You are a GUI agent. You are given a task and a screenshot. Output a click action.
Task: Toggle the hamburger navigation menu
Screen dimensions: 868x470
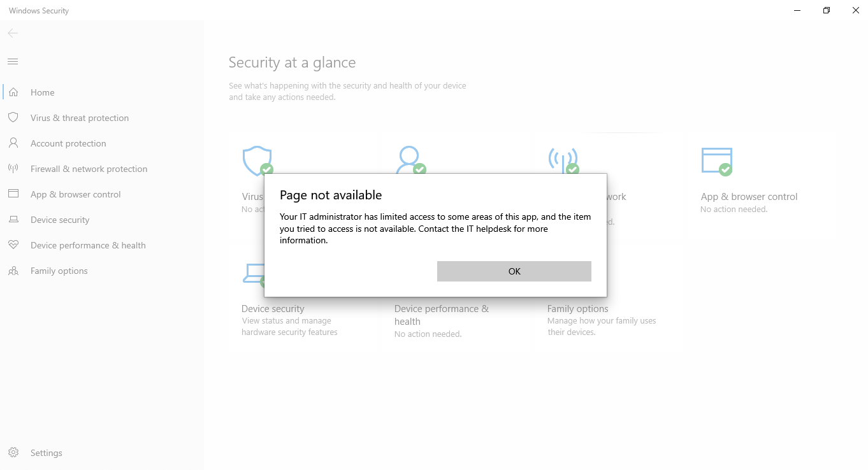coord(13,62)
